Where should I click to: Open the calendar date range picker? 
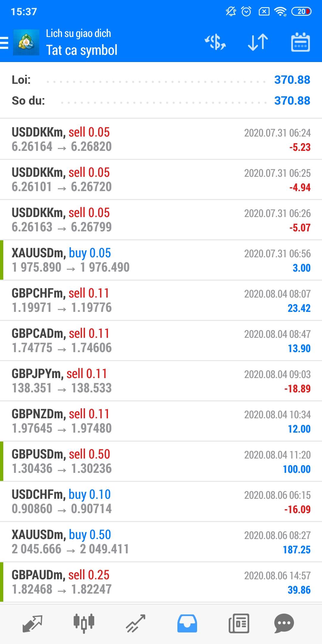click(x=300, y=42)
